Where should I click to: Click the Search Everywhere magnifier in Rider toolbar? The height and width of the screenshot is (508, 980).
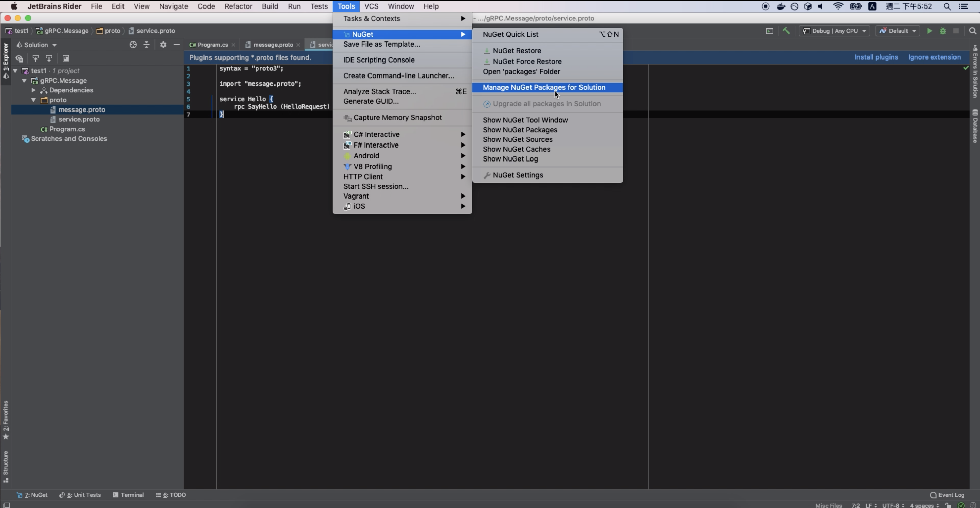973,31
